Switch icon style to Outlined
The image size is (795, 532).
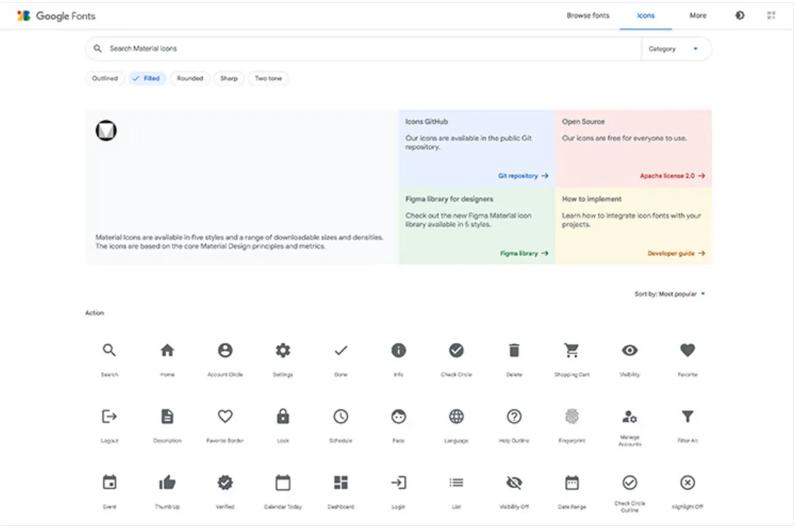(x=105, y=79)
